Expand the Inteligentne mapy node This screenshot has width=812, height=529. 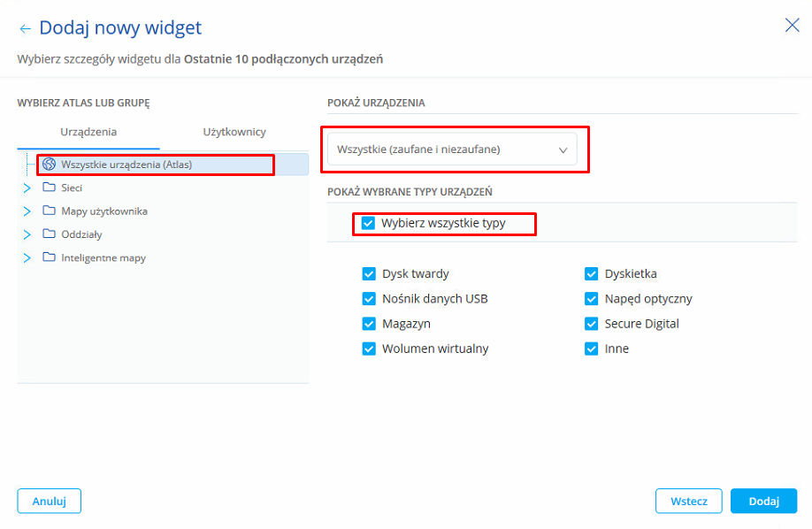click(x=27, y=258)
